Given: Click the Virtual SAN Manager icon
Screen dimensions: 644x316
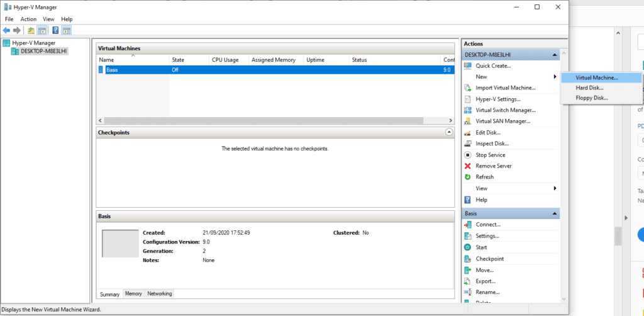Looking at the screenshot, I should click(x=467, y=121).
